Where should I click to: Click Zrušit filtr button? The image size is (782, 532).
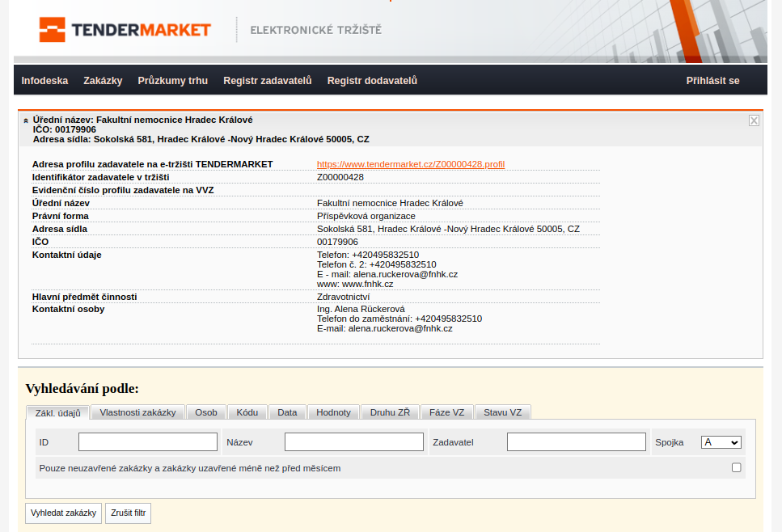click(x=128, y=513)
